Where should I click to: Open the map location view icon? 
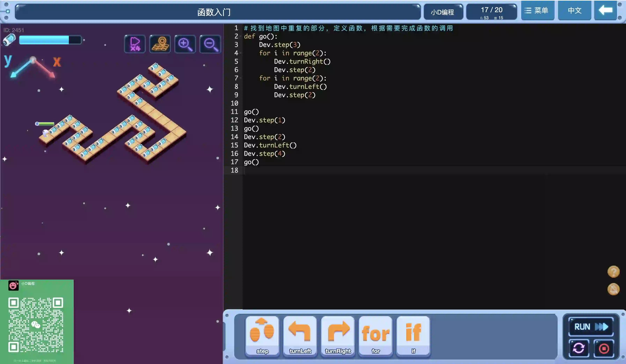click(160, 44)
